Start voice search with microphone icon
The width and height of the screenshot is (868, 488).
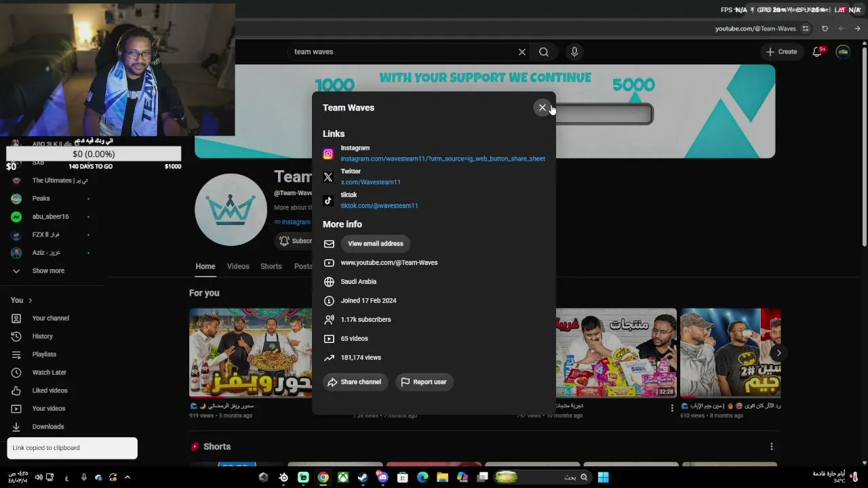(x=574, y=52)
